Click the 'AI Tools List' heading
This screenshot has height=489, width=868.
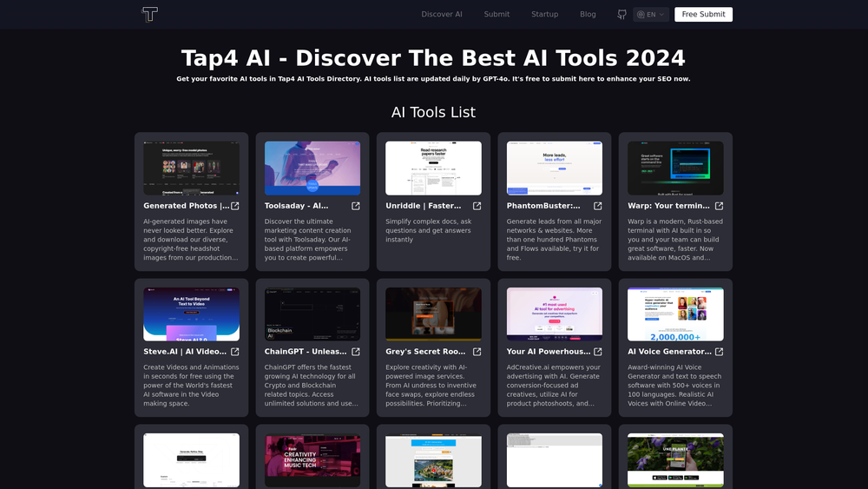433,112
